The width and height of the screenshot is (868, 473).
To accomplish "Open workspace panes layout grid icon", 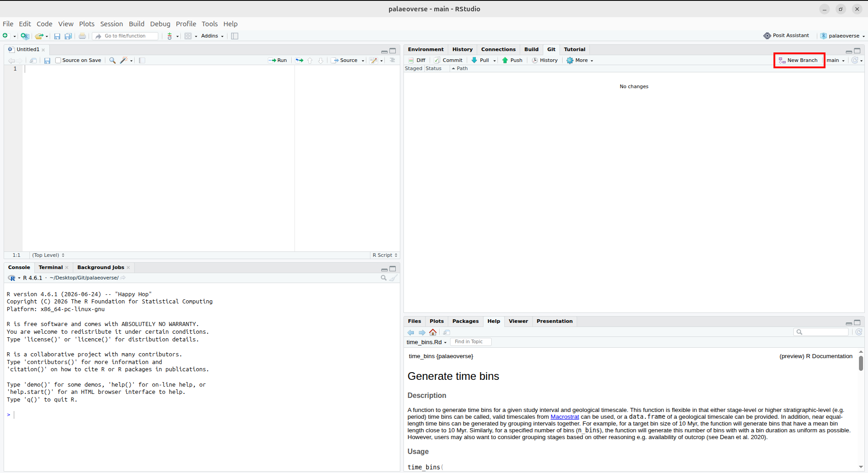I will click(x=188, y=36).
